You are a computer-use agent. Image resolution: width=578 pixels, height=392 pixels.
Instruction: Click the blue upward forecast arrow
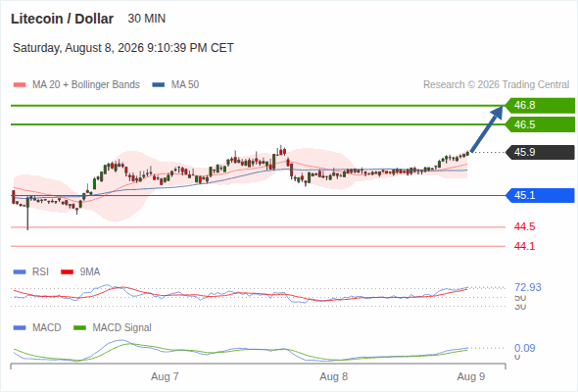[487, 128]
